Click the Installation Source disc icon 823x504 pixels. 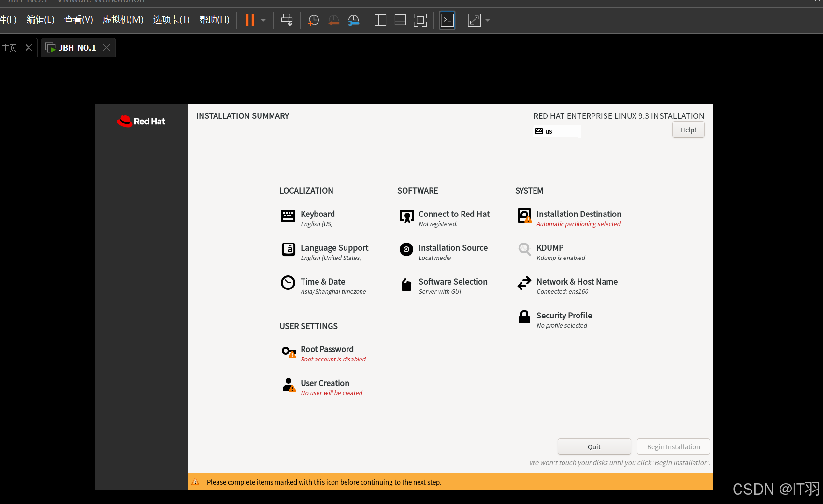click(406, 249)
